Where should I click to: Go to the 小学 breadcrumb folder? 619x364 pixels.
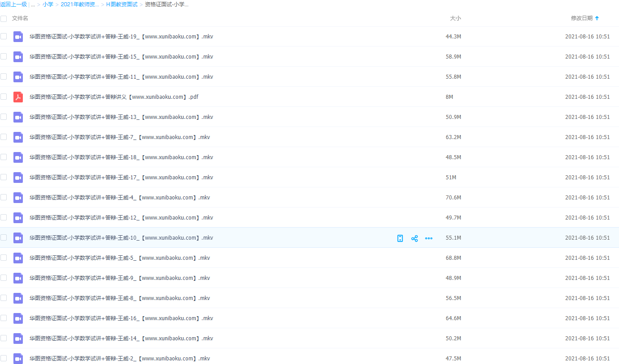(48, 4)
